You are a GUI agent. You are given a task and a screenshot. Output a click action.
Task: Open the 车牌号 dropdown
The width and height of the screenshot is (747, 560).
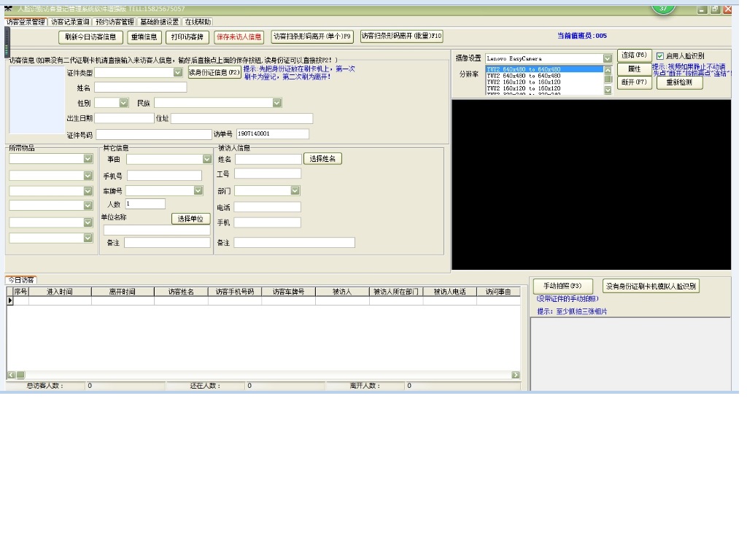tap(198, 190)
